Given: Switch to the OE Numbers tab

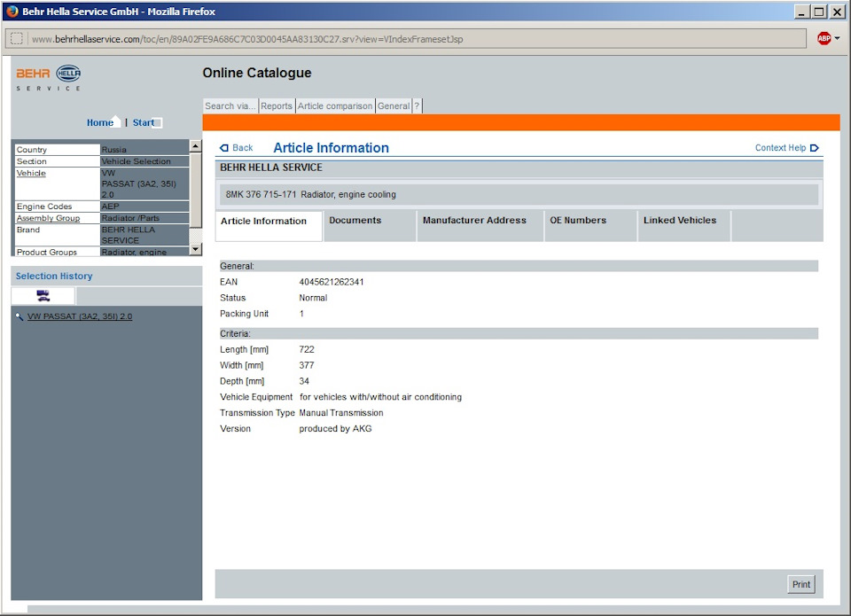Looking at the screenshot, I should [590, 225].
